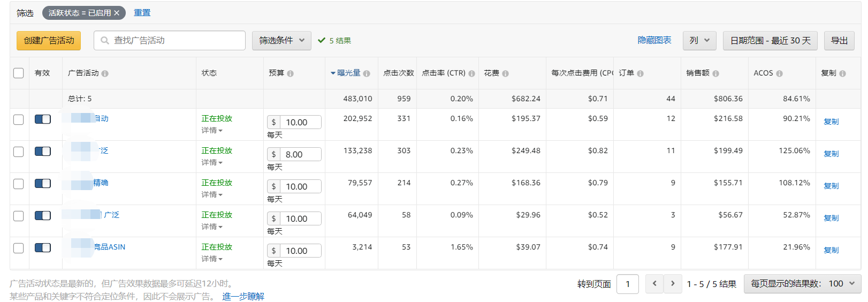Click the 曝光量 sort arrow

pyautogui.click(x=333, y=73)
